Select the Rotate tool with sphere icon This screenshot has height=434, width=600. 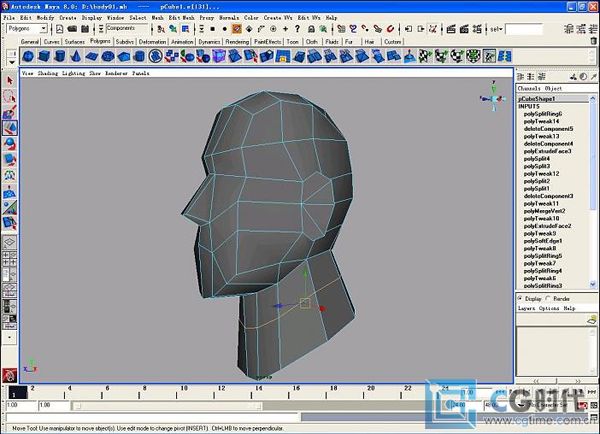10,144
